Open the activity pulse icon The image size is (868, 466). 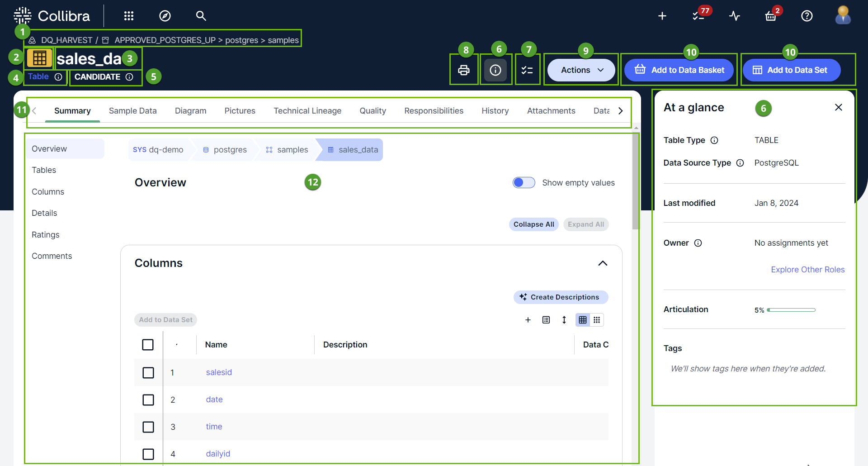(x=735, y=16)
